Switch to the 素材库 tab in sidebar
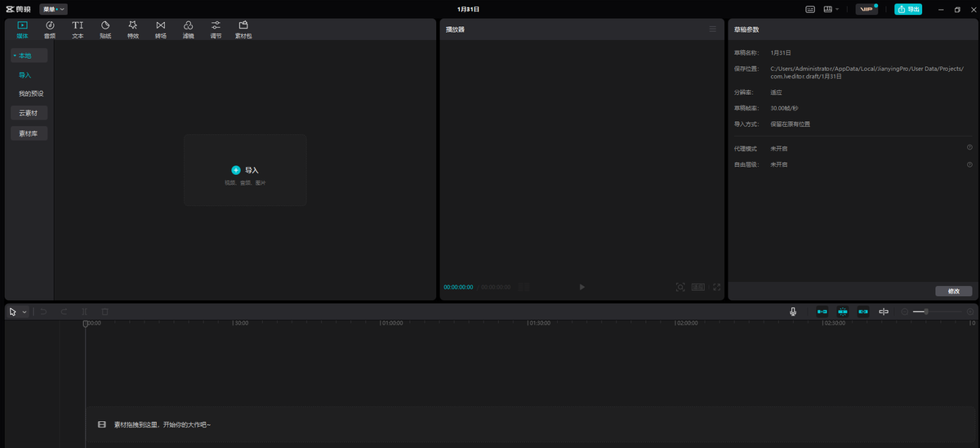The height and width of the screenshot is (448, 980). (29, 133)
